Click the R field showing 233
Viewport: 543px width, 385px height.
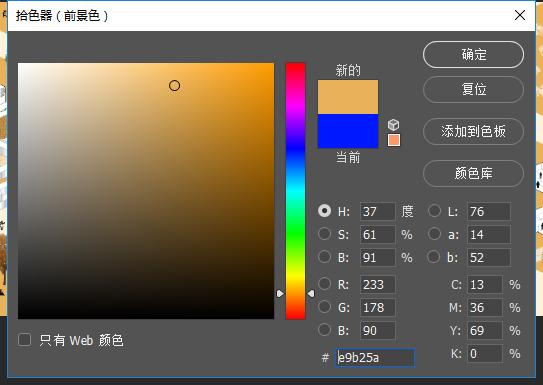click(x=377, y=285)
